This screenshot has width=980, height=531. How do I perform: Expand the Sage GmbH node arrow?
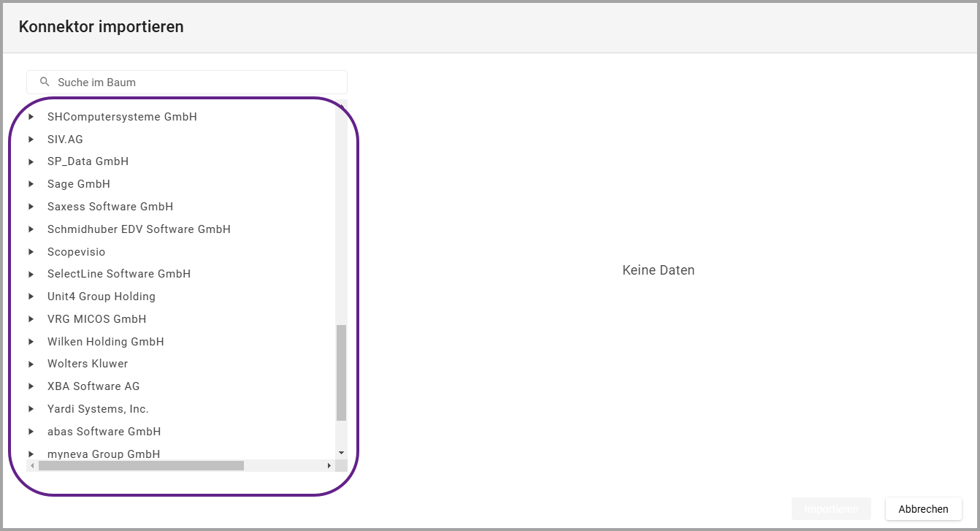(31, 184)
